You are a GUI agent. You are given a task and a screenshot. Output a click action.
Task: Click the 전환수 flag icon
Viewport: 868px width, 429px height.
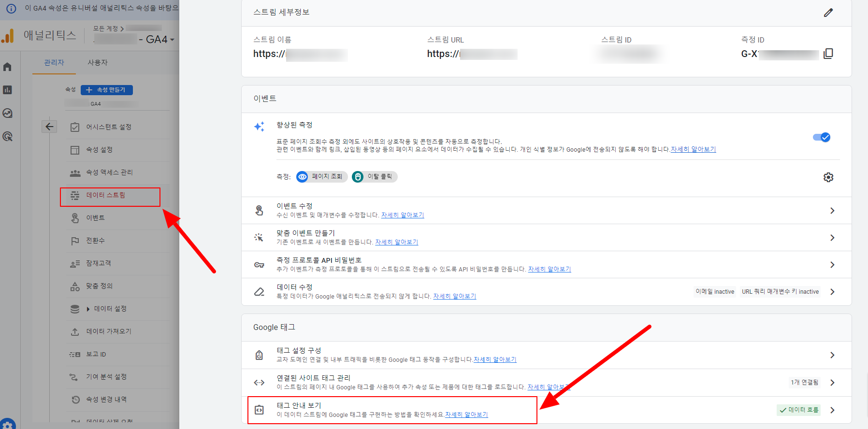pos(75,241)
